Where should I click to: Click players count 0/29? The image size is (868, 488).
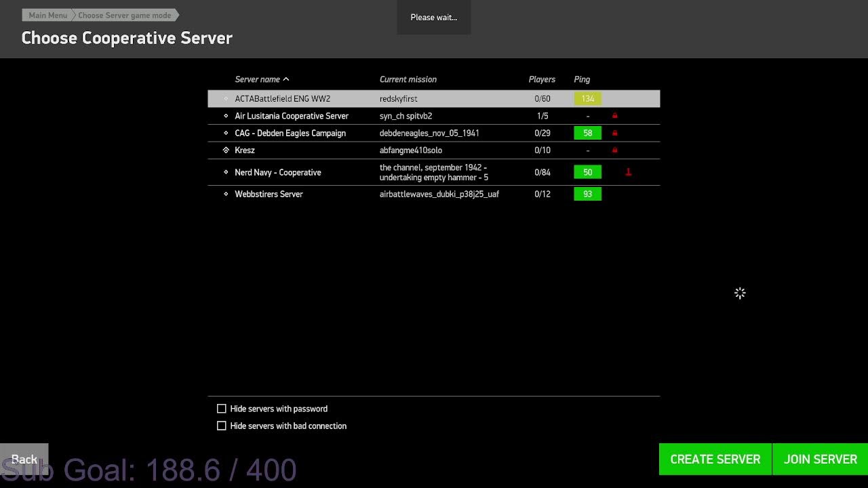(x=542, y=133)
